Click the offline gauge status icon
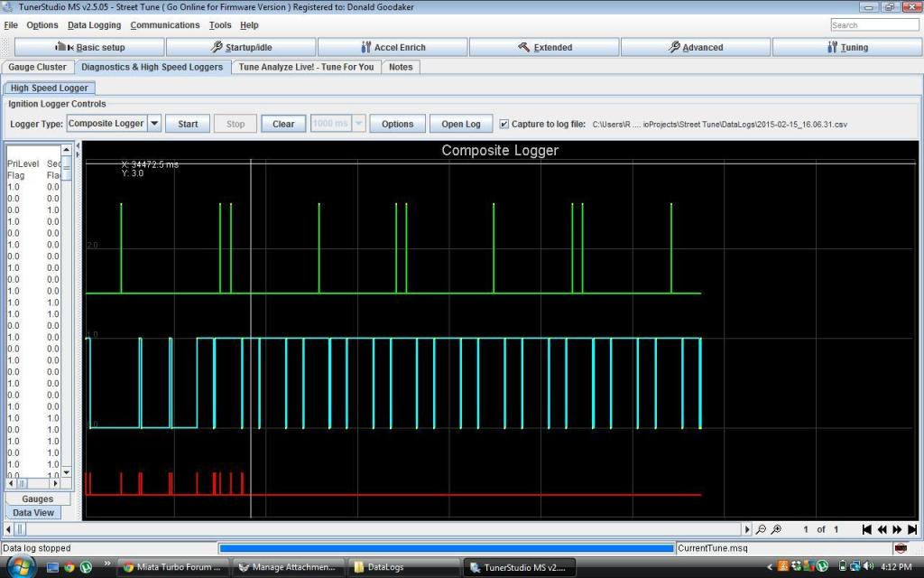The image size is (924, 578). pyautogui.click(x=900, y=548)
